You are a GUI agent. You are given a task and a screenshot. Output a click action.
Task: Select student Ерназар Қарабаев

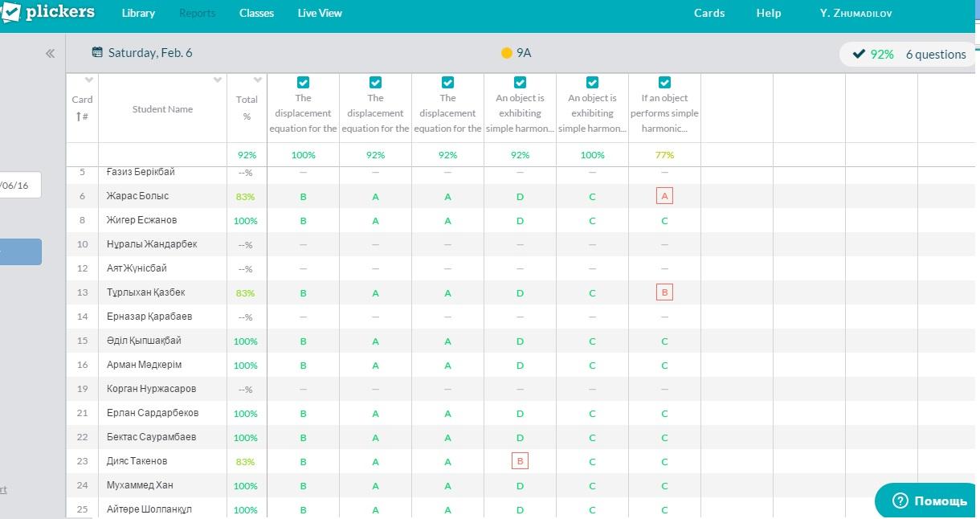coord(149,317)
